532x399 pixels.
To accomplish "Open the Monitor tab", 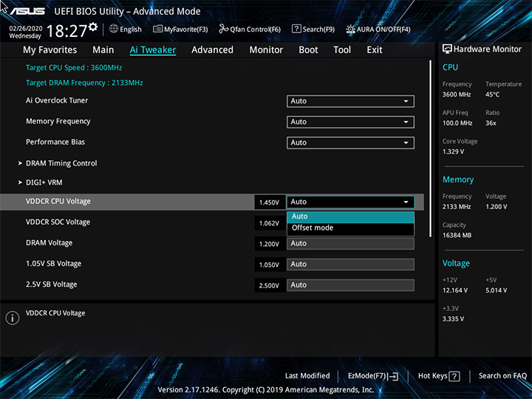I will click(266, 50).
